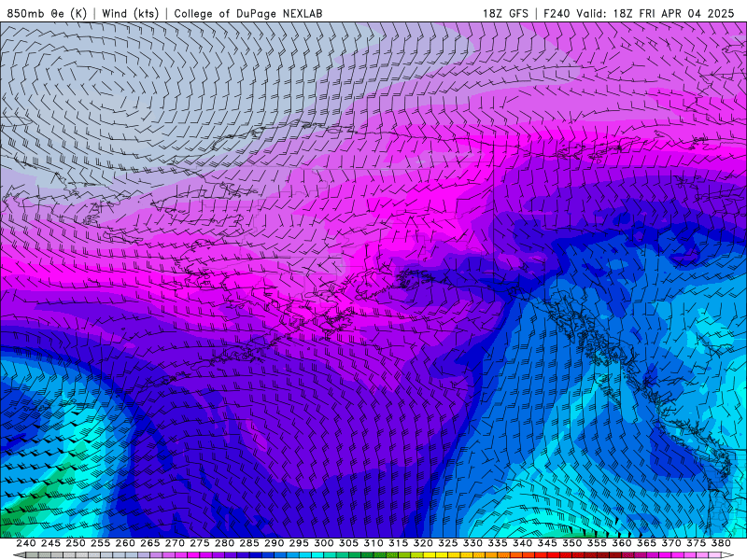Click the "College of DuPage NEXLAB" text
Screen dimensions: 747x560
[x=248, y=13]
